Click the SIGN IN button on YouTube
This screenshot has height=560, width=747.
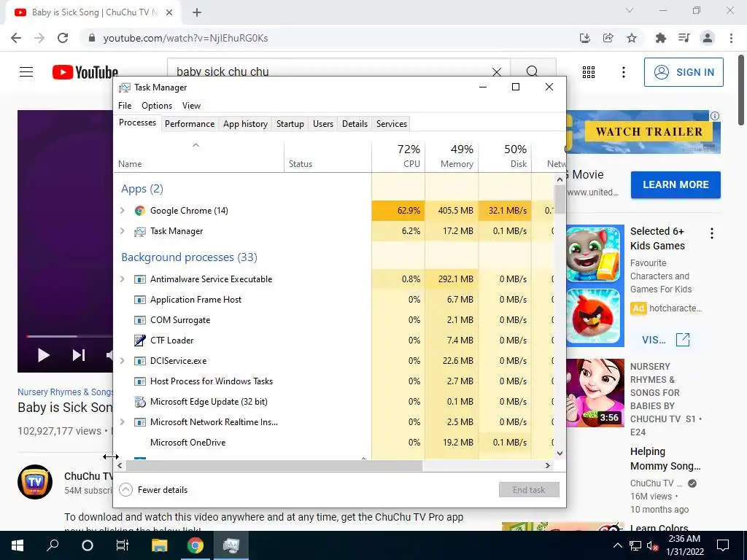point(684,72)
